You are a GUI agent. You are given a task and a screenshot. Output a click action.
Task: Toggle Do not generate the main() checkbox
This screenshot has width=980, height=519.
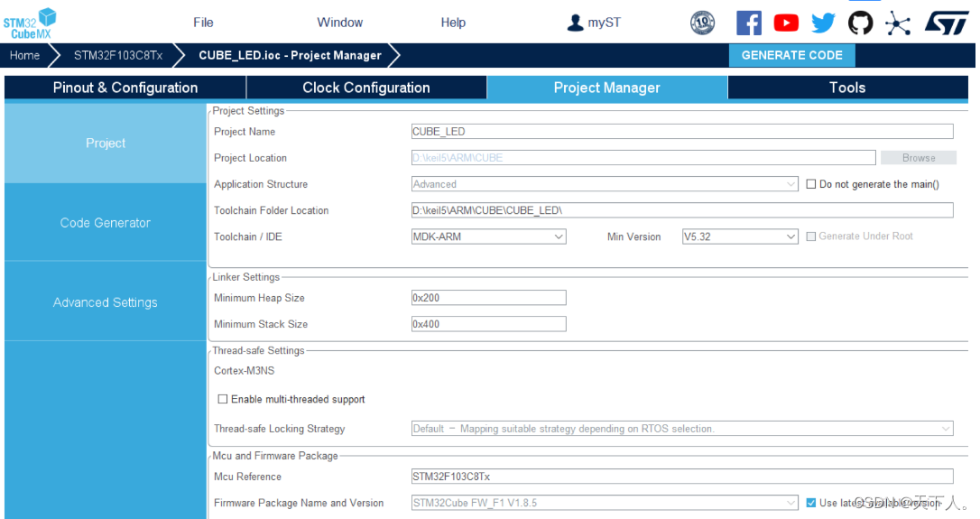[810, 184]
